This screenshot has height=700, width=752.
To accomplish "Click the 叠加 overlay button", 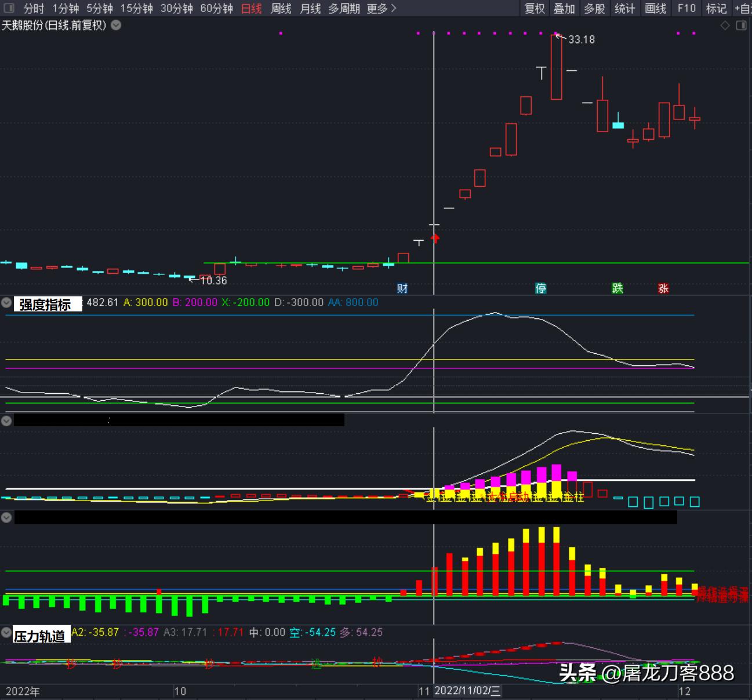I will point(564,8).
